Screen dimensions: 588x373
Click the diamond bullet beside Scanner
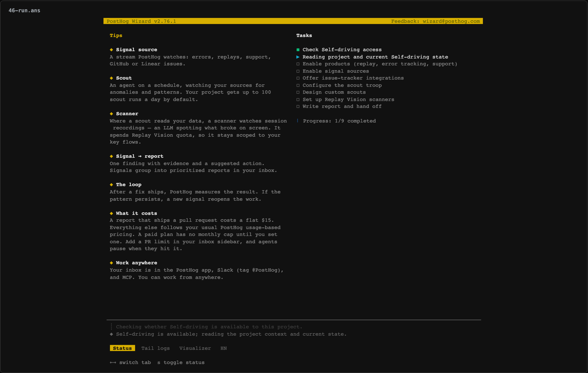112,114
